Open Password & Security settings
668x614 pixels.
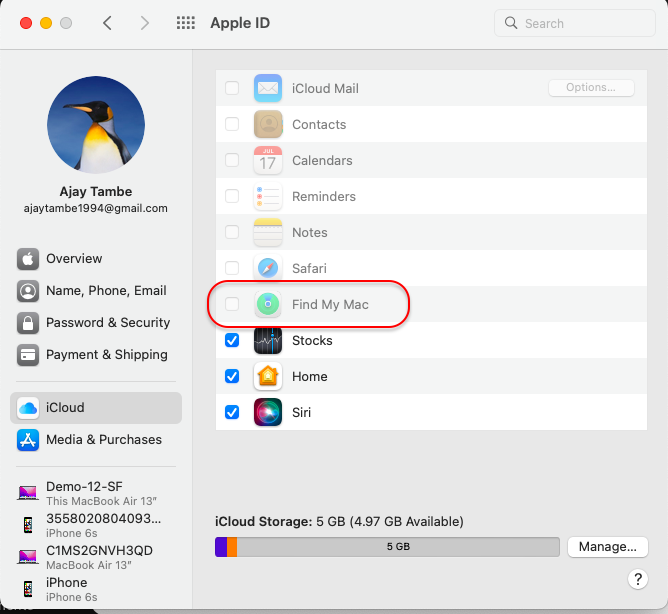pos(96,323)
